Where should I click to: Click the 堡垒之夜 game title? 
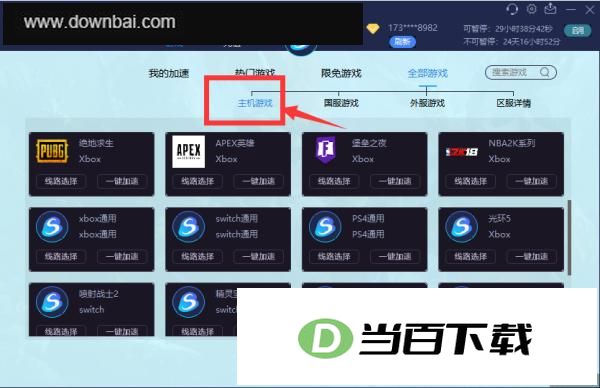click(369, 143)
